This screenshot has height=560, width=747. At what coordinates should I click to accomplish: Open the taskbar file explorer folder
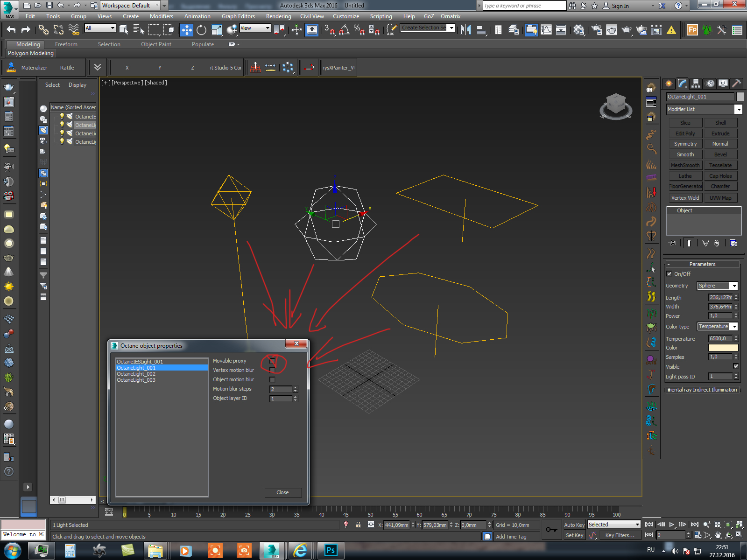pos(155,551)
